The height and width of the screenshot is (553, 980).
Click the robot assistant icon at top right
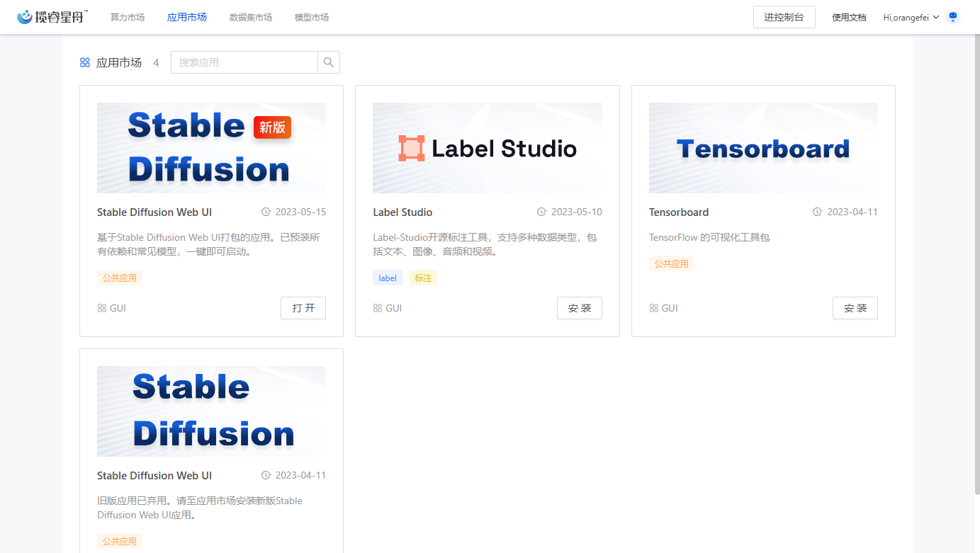pos(952,16)
